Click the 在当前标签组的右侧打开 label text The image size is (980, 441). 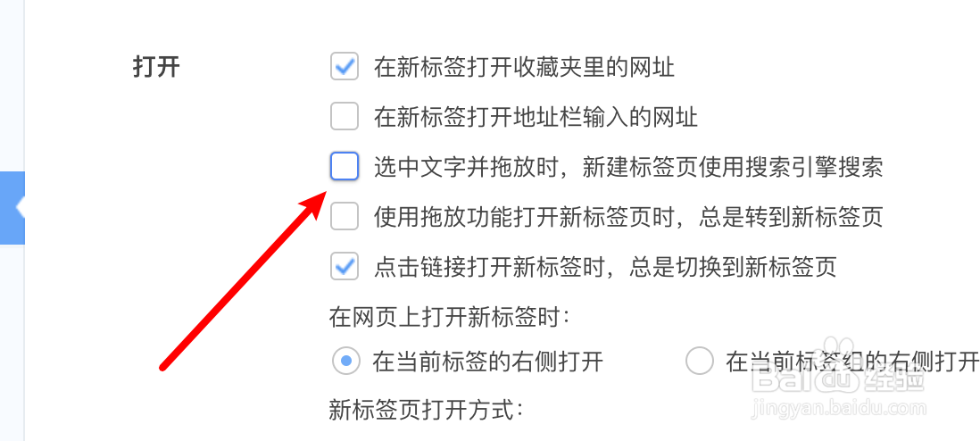coord(852,362)
